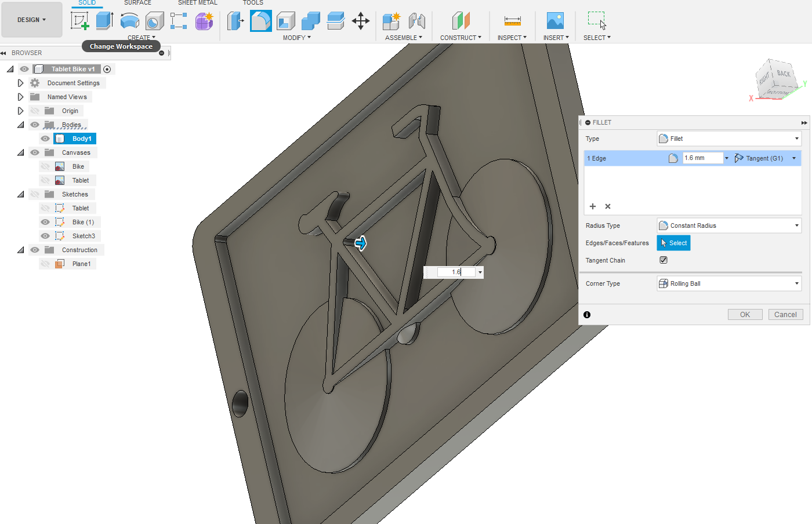Click the blue radius manipulator arrow

(x=361, y=243)
